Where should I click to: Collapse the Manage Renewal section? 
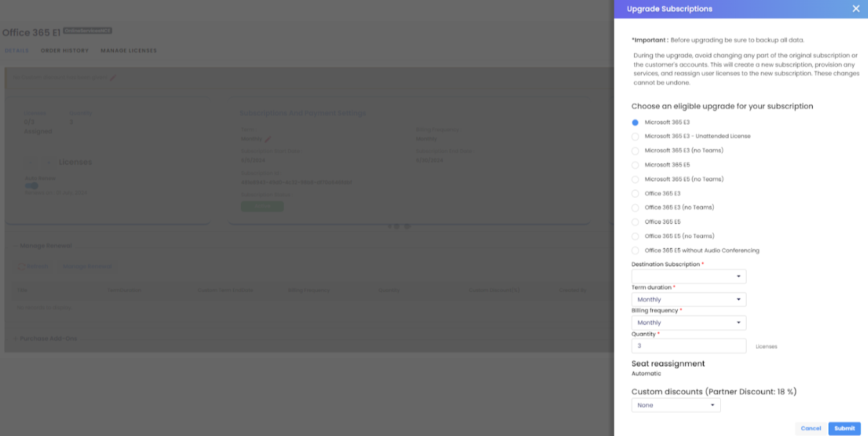(42, 245)
